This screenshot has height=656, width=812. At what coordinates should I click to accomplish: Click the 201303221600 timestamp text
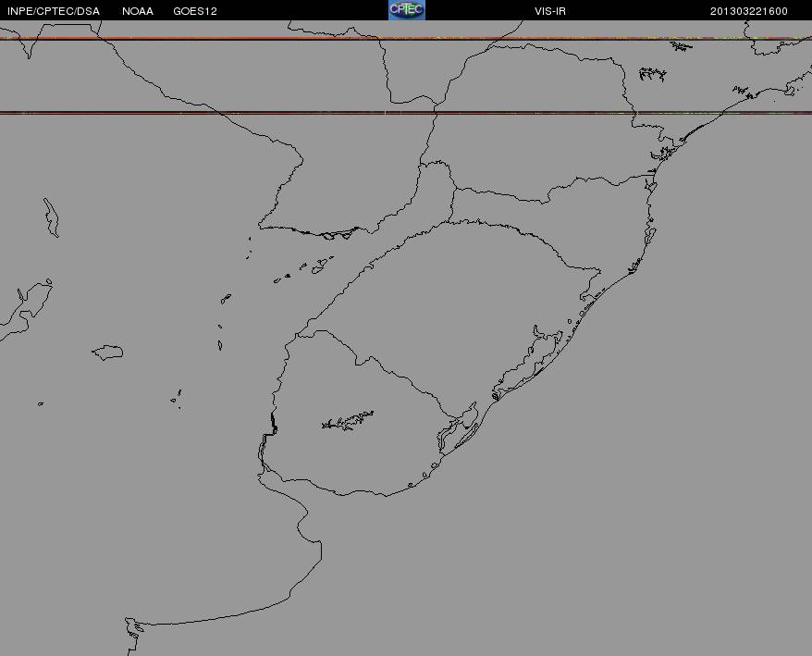pyautogui.click(x=749, y=11)
